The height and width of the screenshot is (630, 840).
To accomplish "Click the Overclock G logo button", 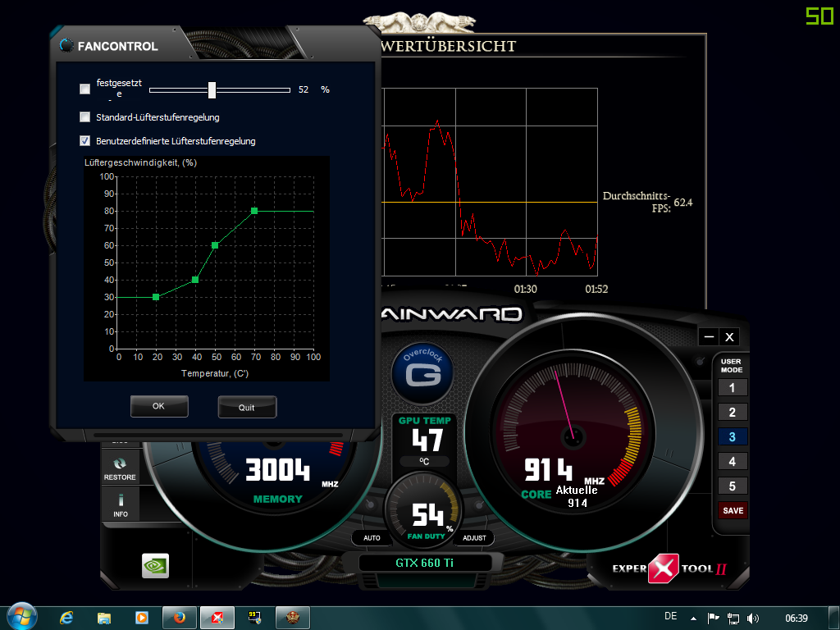I will [x=422, y=373].
